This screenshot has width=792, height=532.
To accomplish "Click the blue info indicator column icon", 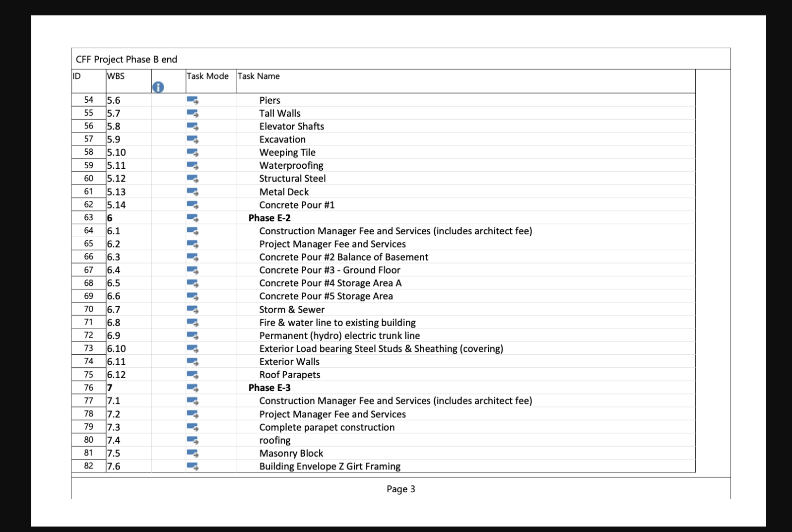I will (x=158, y=87).
